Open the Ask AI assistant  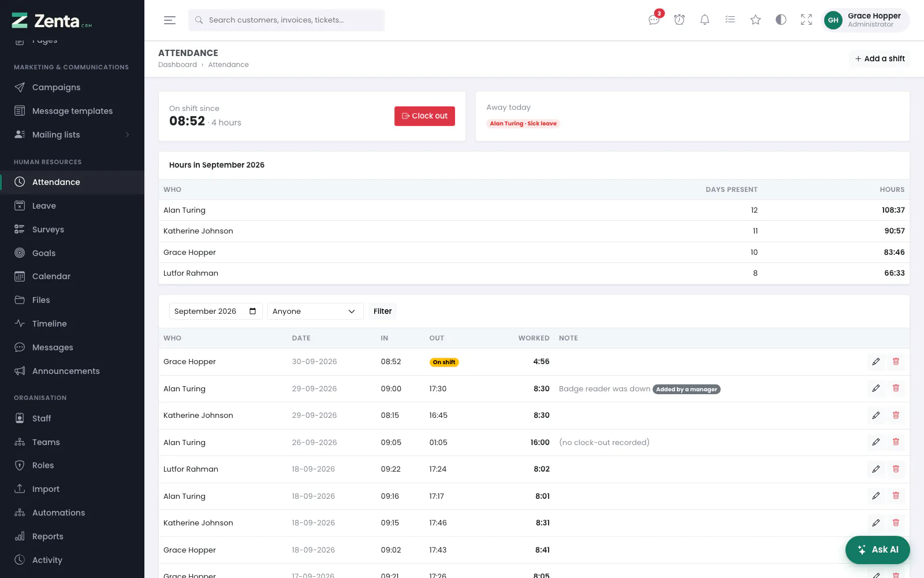pyautogui.click(x=878, y=550)
